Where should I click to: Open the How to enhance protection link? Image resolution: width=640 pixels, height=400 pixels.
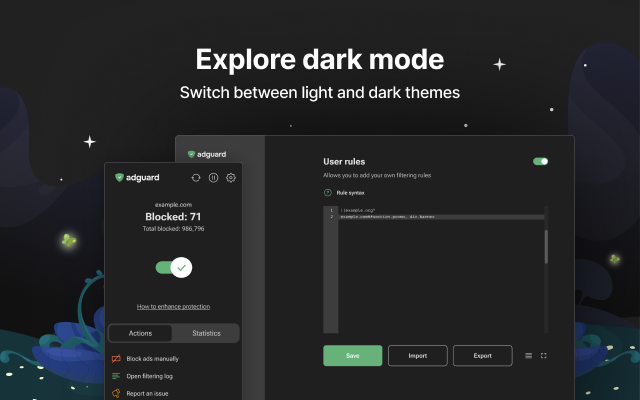pos(173,307)
